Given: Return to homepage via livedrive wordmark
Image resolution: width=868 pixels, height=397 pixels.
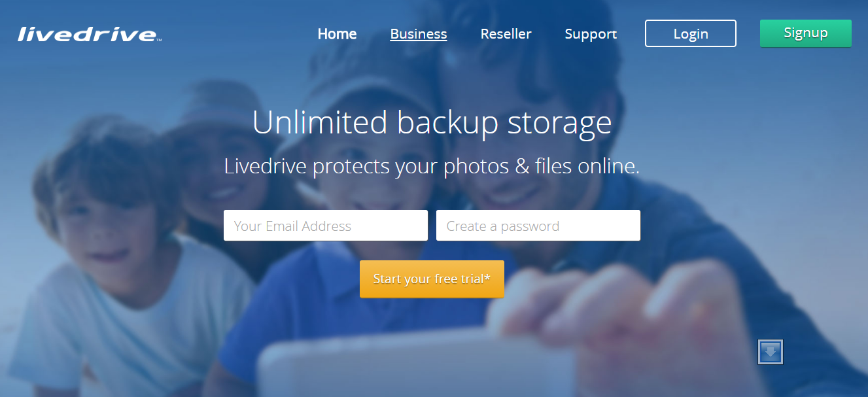Looking at the screenshot, I should (90, 34).
